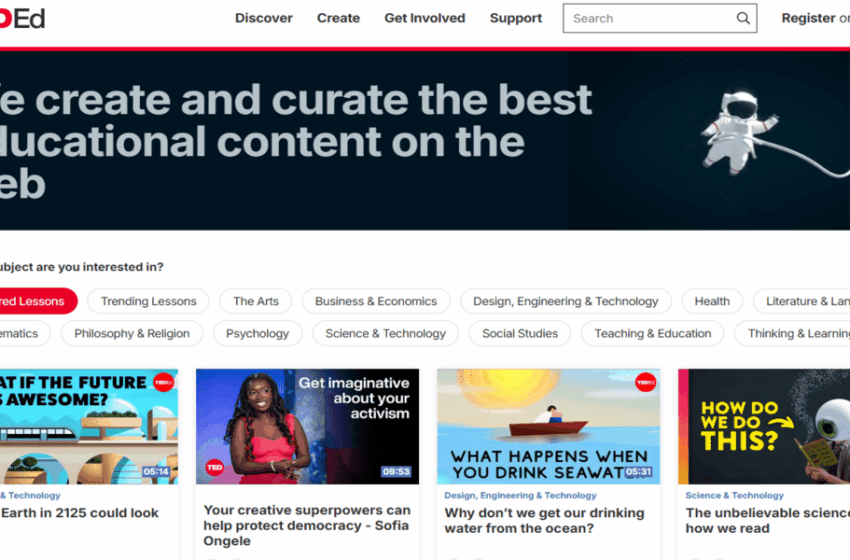Filter lessons by Business & Economics
The width and height of the screenshot is (850, 560).
[x=376, y=301]
